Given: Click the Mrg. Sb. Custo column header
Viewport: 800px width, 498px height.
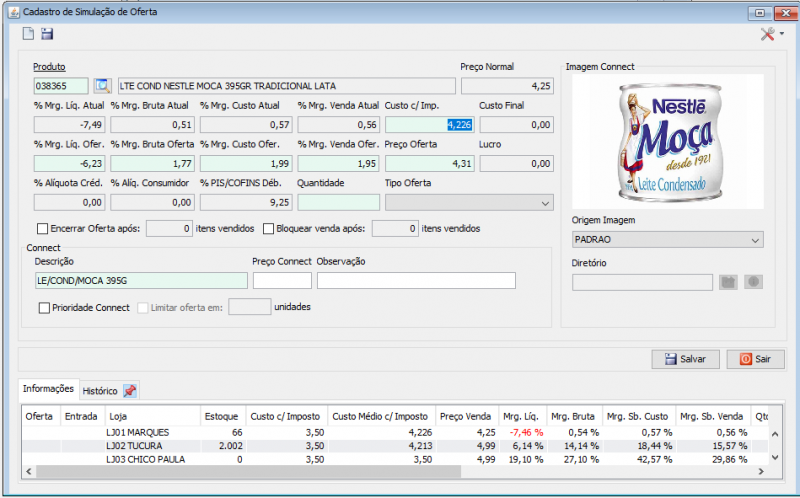Looking at the screenshot, I should click(639, 416).
